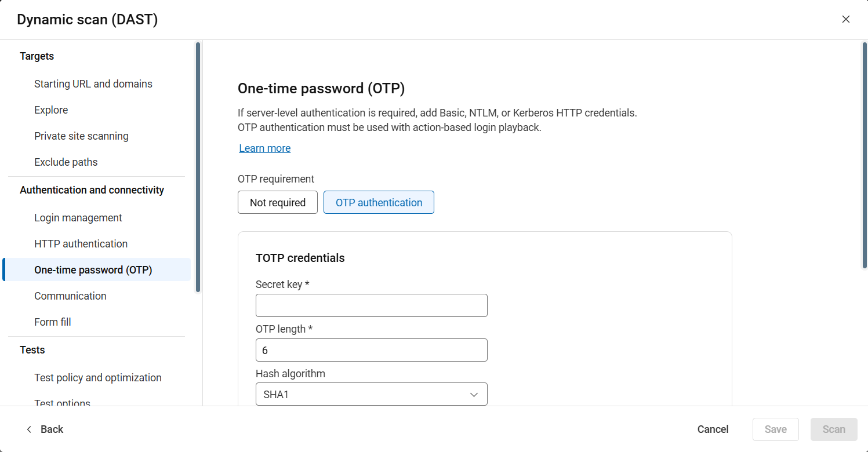This screenshot has width=868, height=452.
Task: Click the Learn more link
Action: [265, 148]
